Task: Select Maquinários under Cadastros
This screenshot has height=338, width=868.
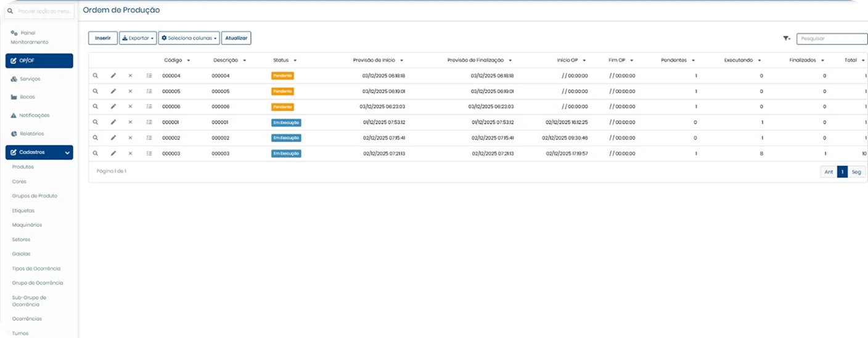Action: 27,225
